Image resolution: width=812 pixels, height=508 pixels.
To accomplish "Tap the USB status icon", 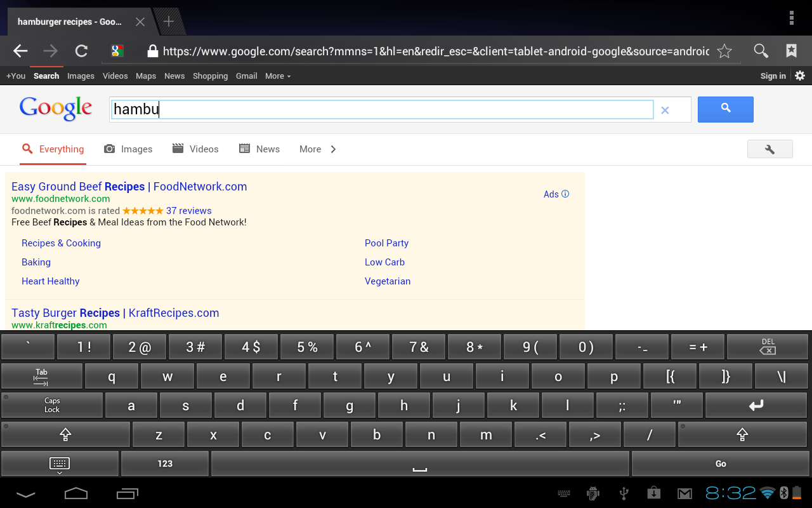I will [x=624, y=493].
